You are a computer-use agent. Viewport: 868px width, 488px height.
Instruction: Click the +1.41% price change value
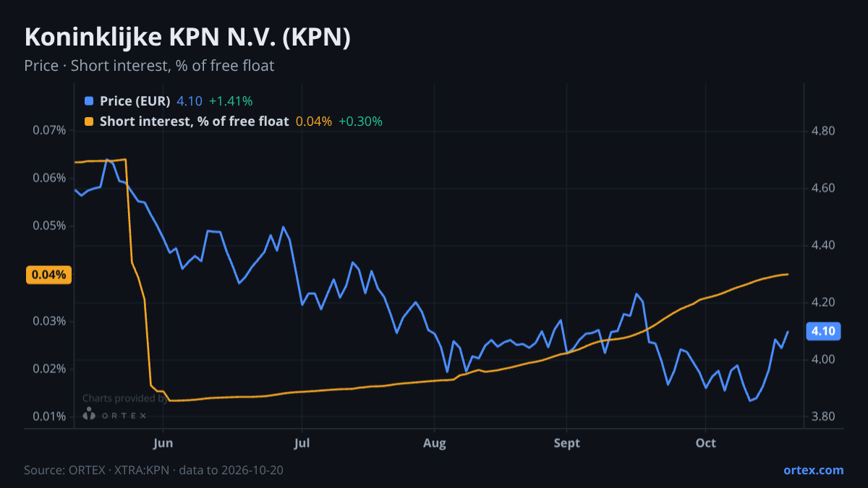(231, 101)
